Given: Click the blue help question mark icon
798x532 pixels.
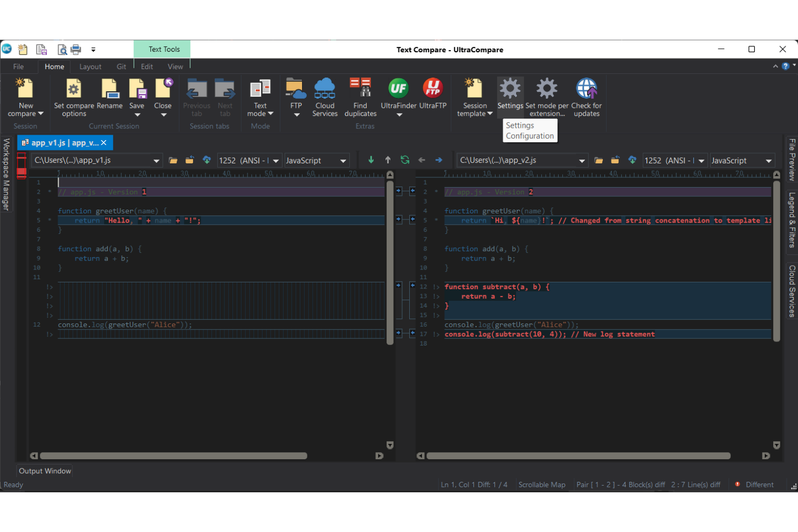Looking at the screenshot, I should (x=786, y=66).
